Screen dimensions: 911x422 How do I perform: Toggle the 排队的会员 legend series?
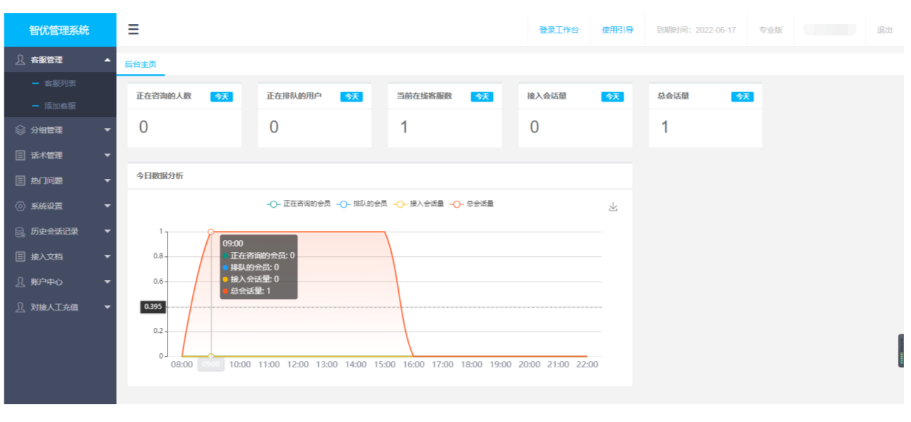coord(364,203)
